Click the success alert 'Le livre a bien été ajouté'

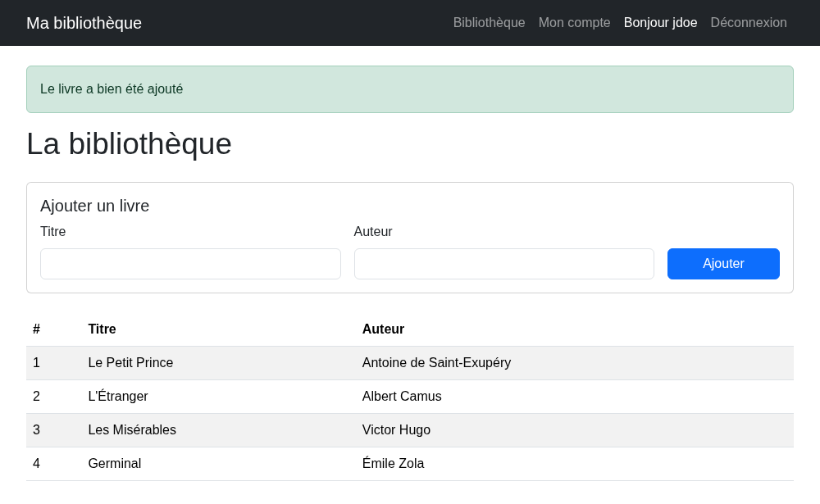click(x=410, y=89)
